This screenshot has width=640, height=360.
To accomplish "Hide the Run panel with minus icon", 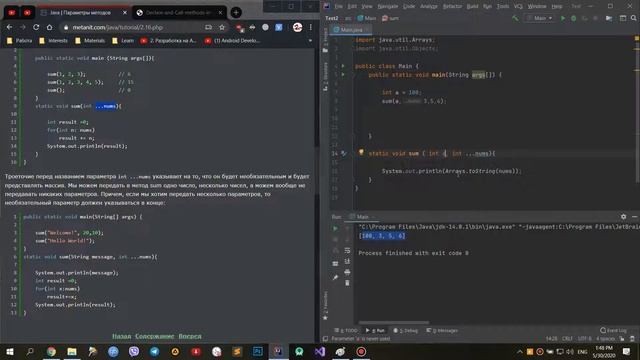I will 634,217.
